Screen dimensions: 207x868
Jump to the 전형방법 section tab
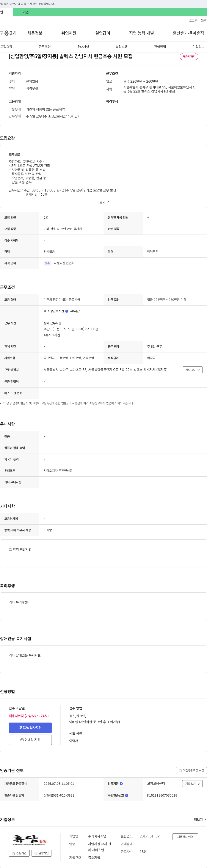[160, 47]
